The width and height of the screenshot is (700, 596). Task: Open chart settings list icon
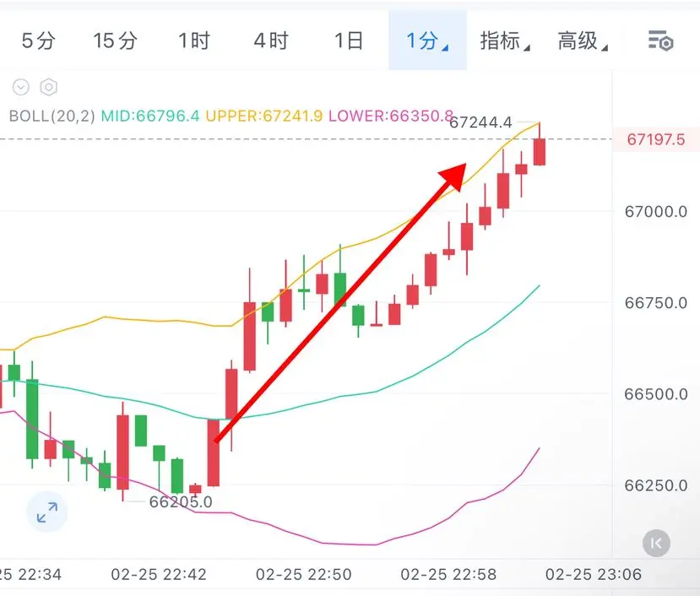coord(660,41)
